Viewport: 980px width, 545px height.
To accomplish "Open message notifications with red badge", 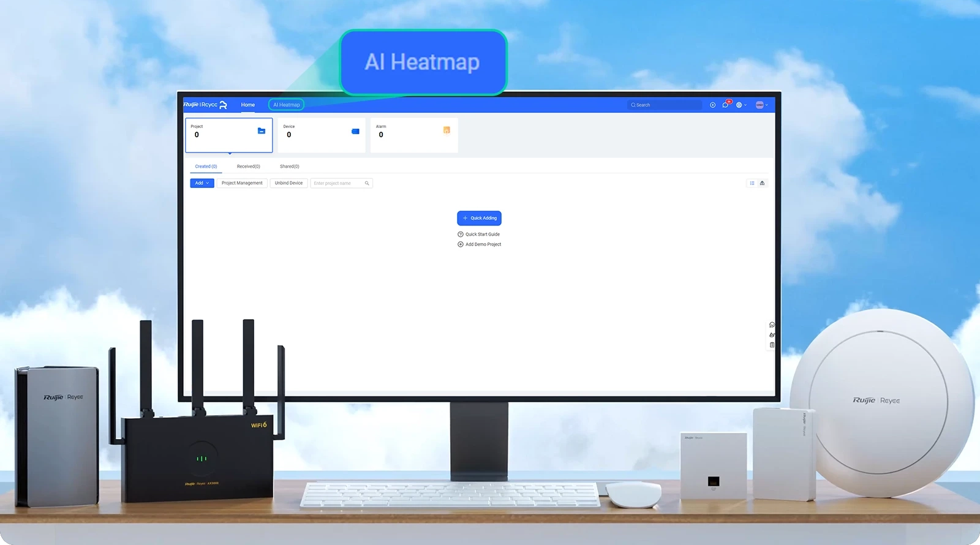I will click(726, 104).
